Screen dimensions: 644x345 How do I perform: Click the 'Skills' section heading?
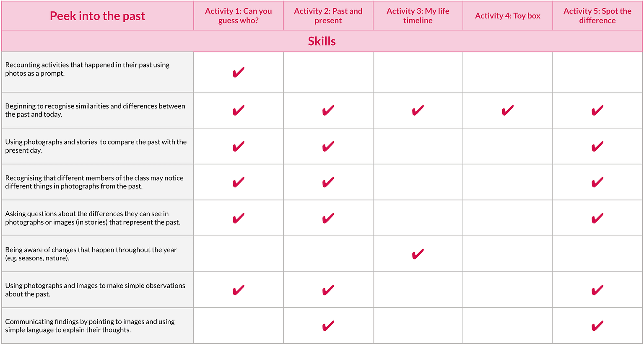pyautogui.click(x=322, y=41)
